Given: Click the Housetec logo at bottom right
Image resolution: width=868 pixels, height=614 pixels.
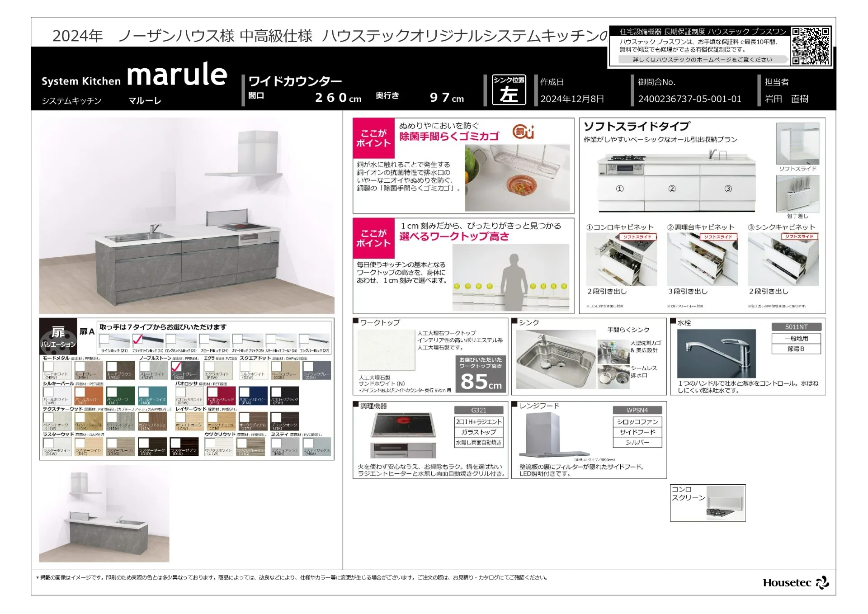Looking at the screenshot, I should [x=796, y=583].
